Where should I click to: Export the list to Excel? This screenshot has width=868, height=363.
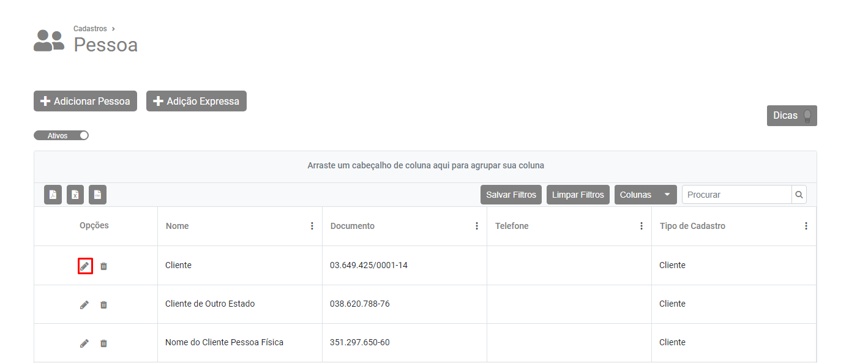point(75,195)
